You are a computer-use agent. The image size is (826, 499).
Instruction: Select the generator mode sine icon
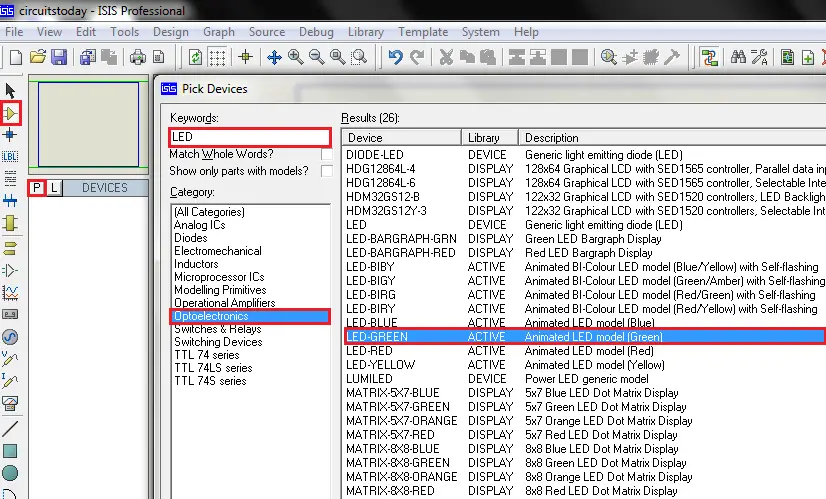pos(10,337)
